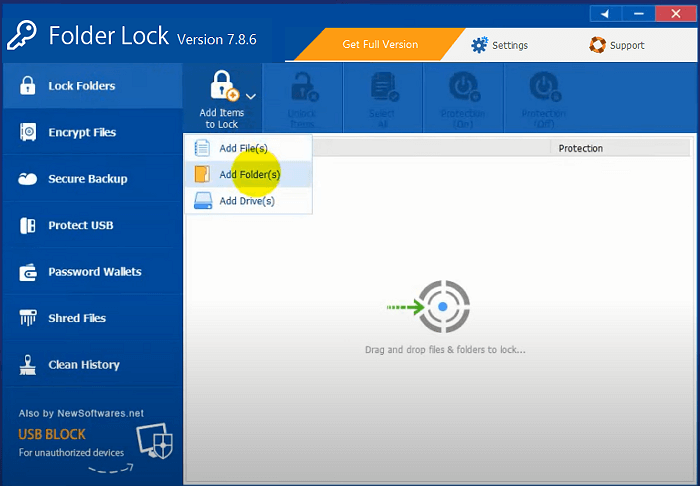Choose Add Folder(s) menu entry
This screenshot has width=700, height=486.
coord(249,174)
